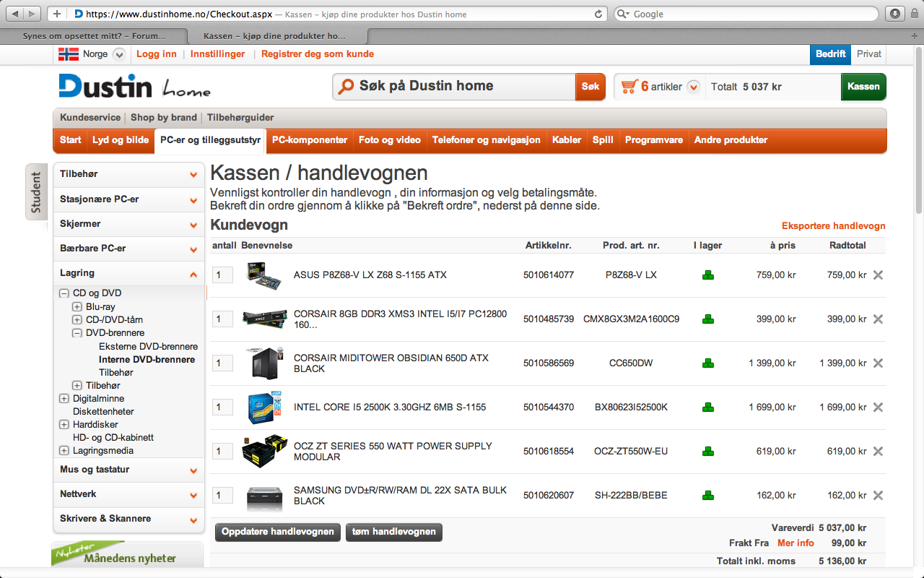The image size is (924, 578).
Task: Click stock icon for INTEL CORE I5
Action: tap(707, 407)
